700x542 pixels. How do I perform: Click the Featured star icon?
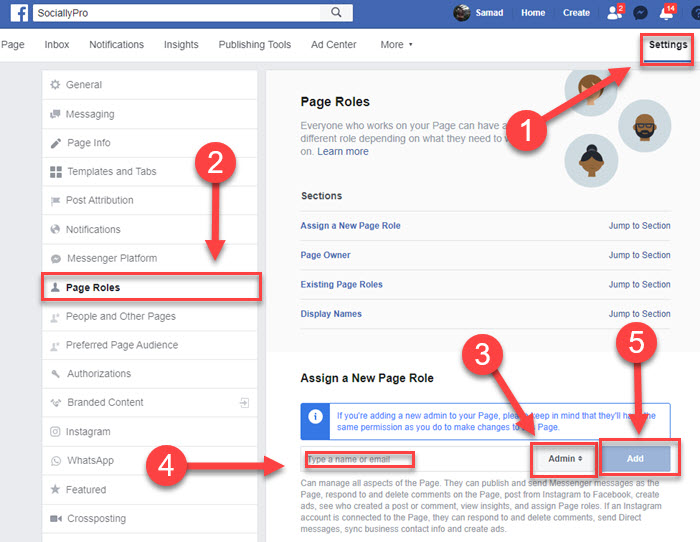(55, 489)
